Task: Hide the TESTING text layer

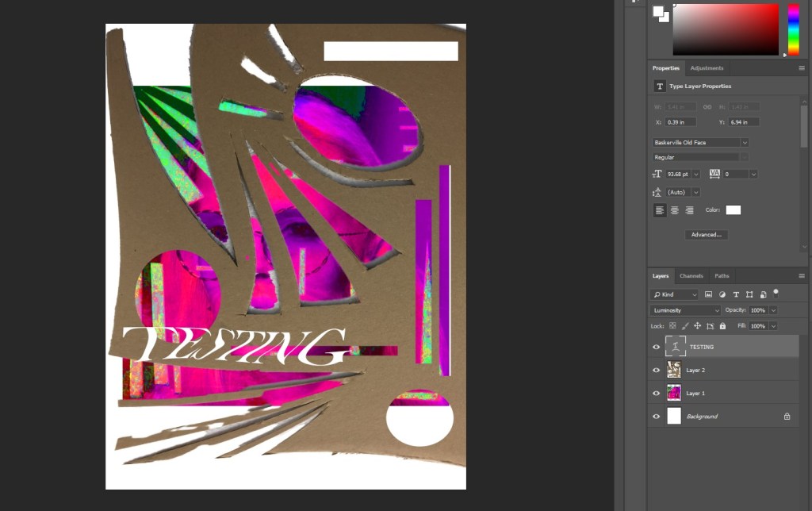Action: coord(656,347)
